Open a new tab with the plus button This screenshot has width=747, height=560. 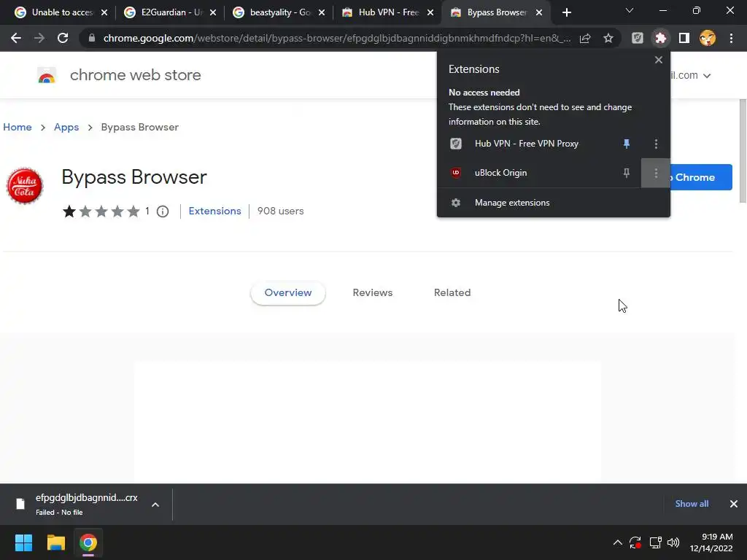[566, 12]
